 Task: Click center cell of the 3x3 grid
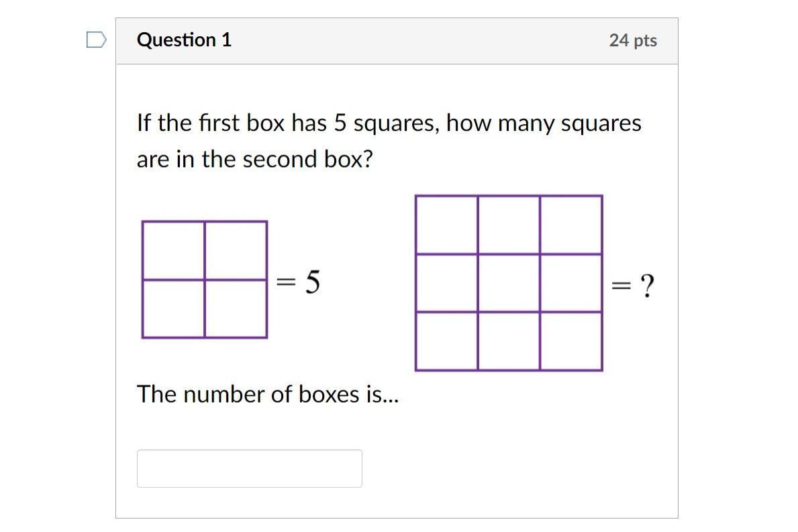[508, 283]
